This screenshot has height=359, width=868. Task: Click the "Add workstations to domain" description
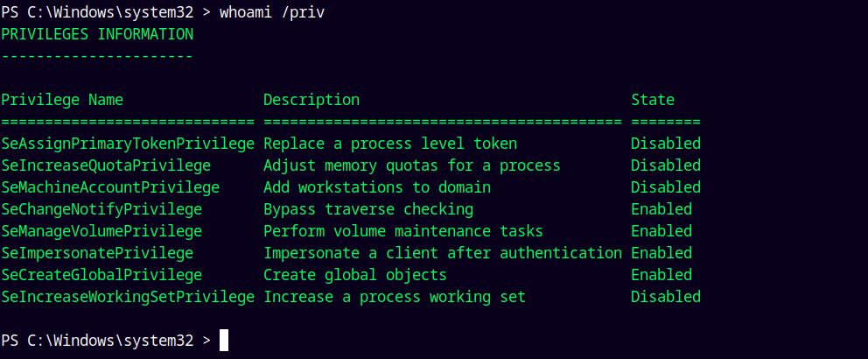click(x=376, y=187)
